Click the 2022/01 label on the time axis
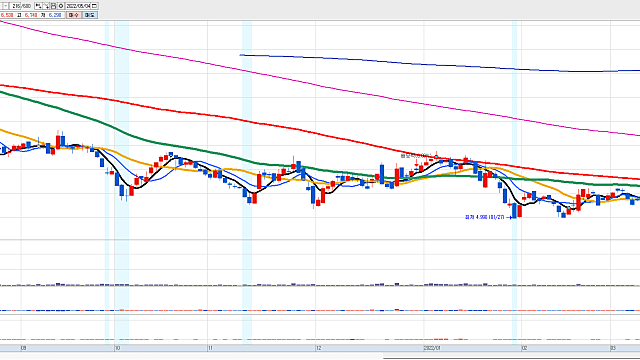The image size is (640, 360). pyautogui.click(x=432, y=348)
